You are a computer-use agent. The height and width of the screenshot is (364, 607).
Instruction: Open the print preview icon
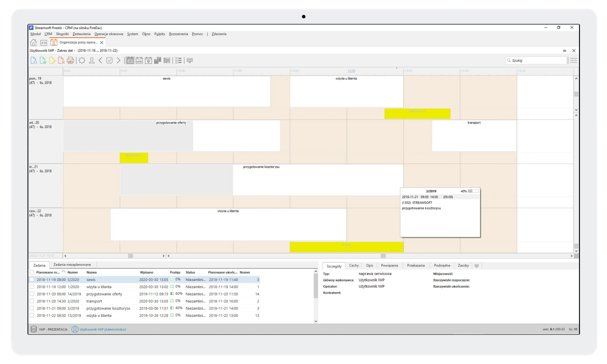click(x=34, y=60)
